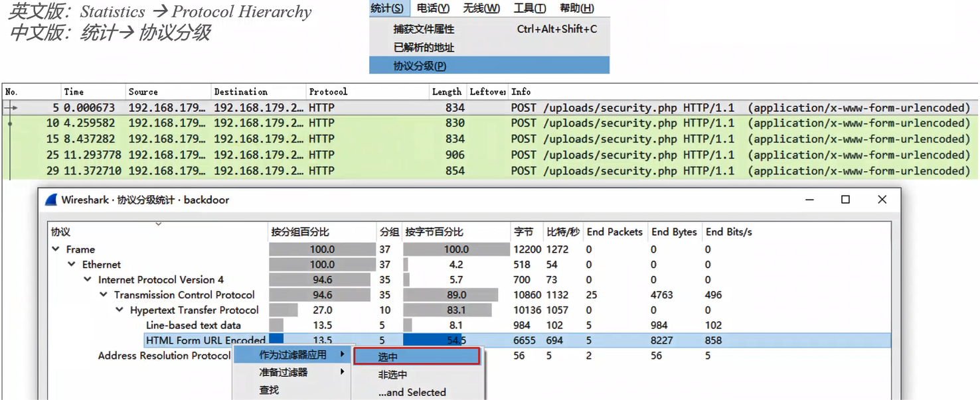Choose 协议分级(P) menu entry

489,66
